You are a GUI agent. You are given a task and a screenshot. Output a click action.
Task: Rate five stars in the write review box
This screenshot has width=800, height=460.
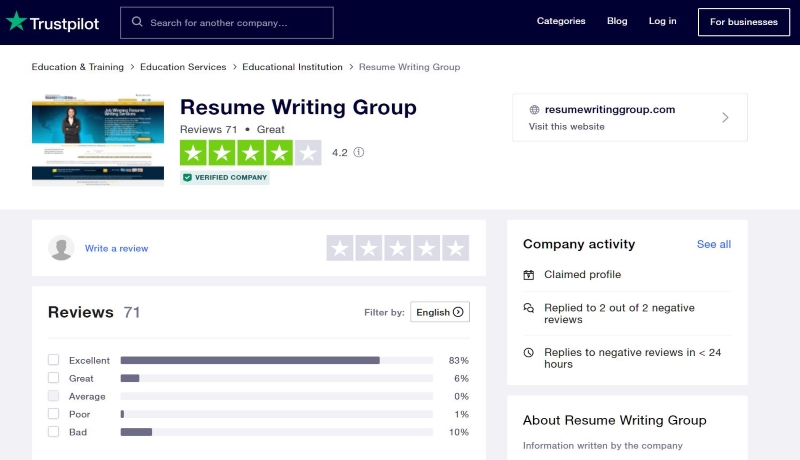pyautogui.click(x=456, y=248)
